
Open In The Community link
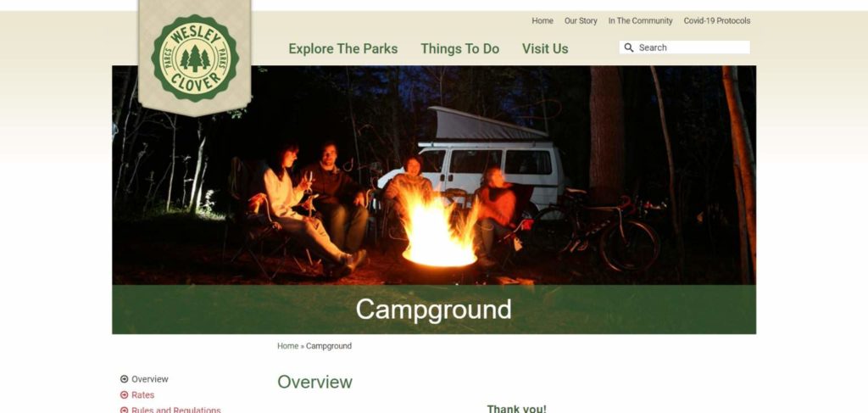tap(641, 21)
